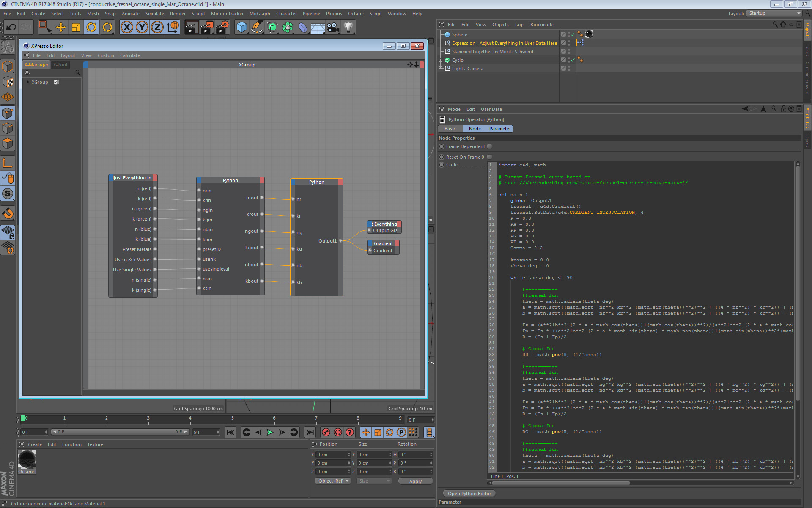
Task: Click the Undo arrow icon
Action: (11, 28)
